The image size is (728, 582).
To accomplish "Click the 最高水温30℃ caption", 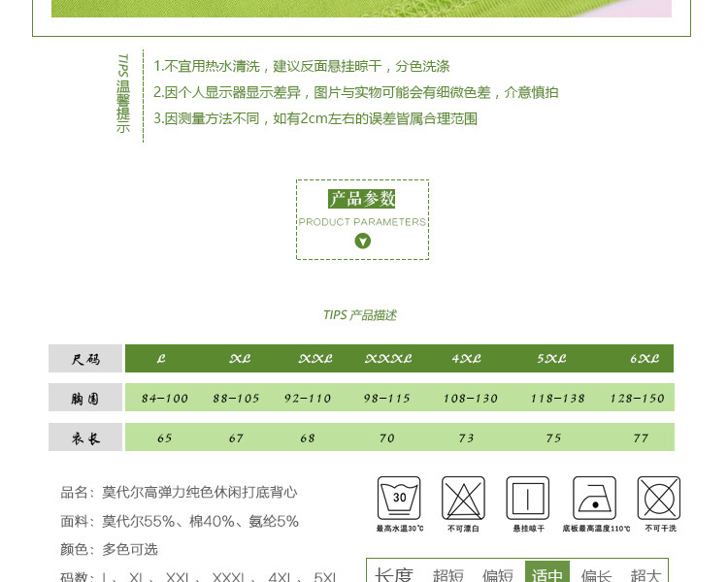I will pyautogui.click(x=400, y=528).
